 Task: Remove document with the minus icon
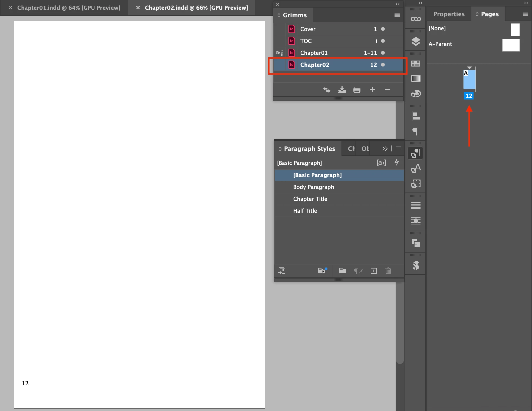pyautogui.click(x=387, y=90)
